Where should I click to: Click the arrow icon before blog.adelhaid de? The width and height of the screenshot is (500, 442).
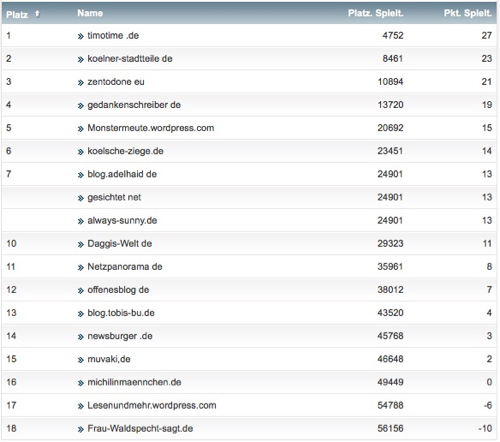[81, 175]
